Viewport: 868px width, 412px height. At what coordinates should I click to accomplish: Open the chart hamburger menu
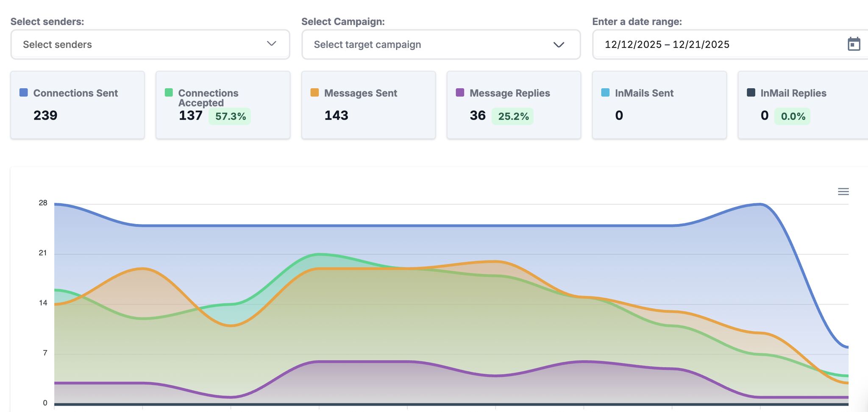(x=843, y=192)
